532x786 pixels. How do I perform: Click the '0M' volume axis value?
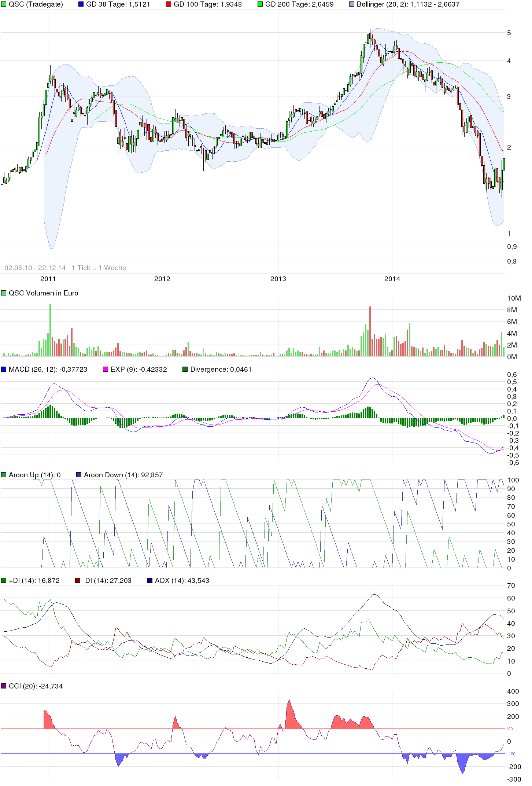click(x=512, y=357)
